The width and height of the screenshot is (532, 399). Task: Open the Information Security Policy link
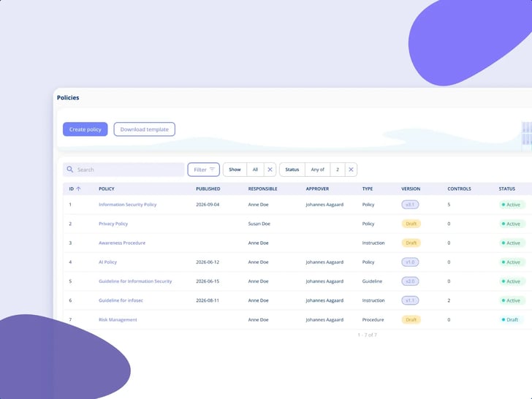pos(128,205)
